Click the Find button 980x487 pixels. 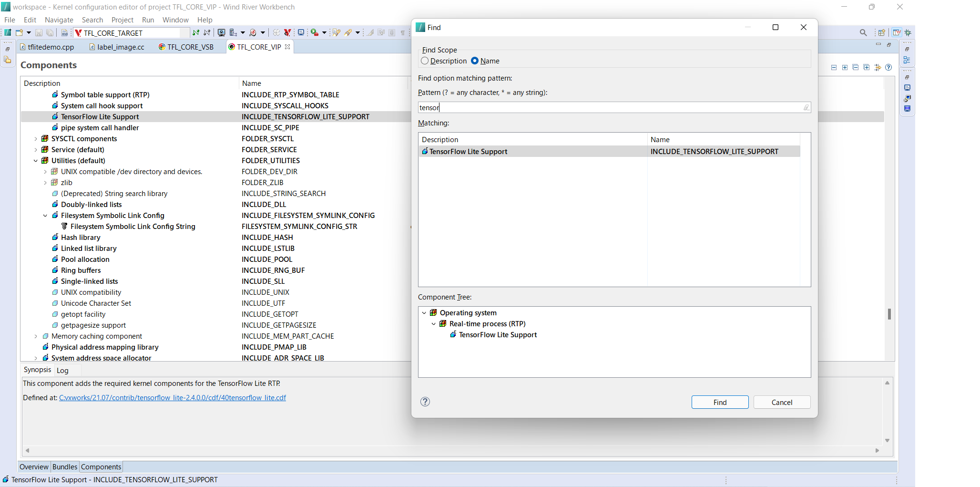(x=720, y=402)
